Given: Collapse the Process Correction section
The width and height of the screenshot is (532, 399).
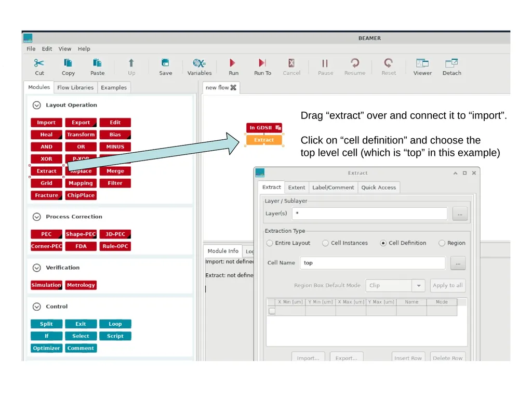Looking at the screenshot, I should pyautogui.click(x=37, y=217).
